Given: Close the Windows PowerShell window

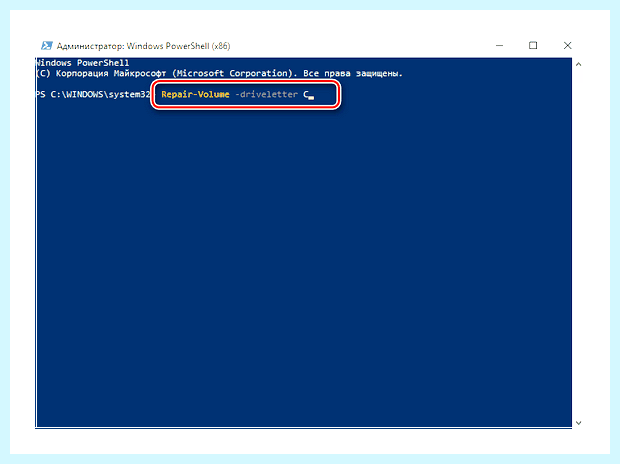Looking at the screenshot, I should [x=567, y=45].
